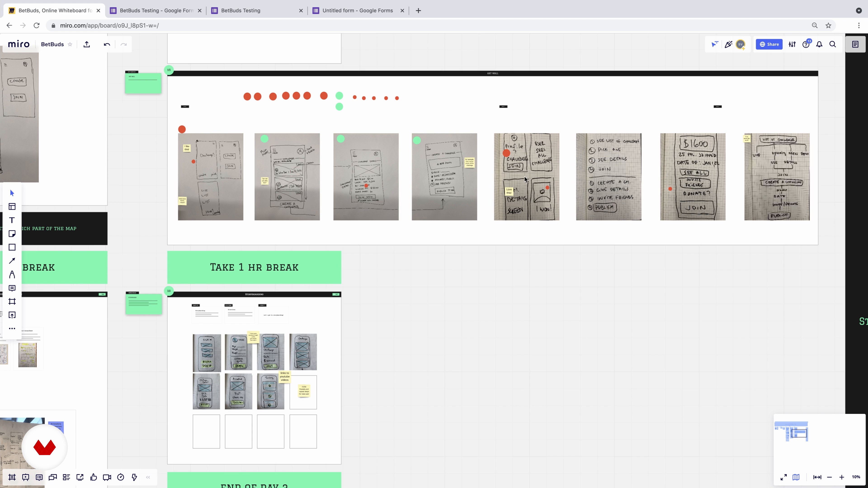Screen dimensions: 868x488
Task: Click the Export board icon
Action: point(87,44)
